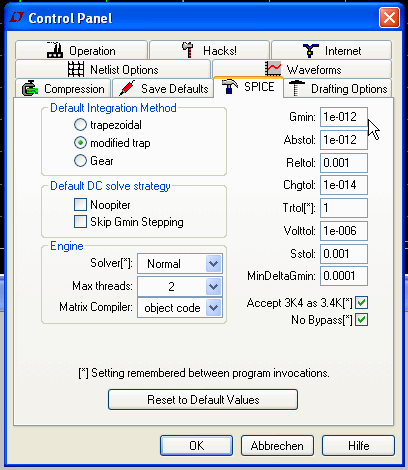Enable the Noopiter checkbox

tap(80, 204)
